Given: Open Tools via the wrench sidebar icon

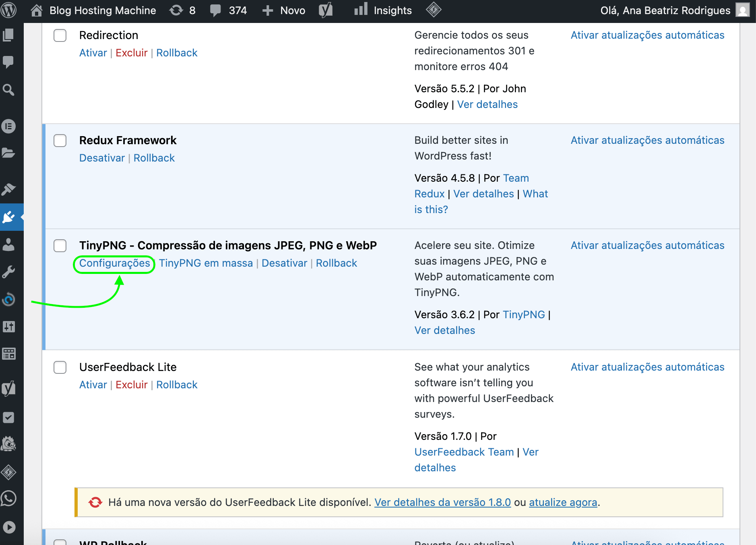Looking at the screenshot, I should [8, 272].
